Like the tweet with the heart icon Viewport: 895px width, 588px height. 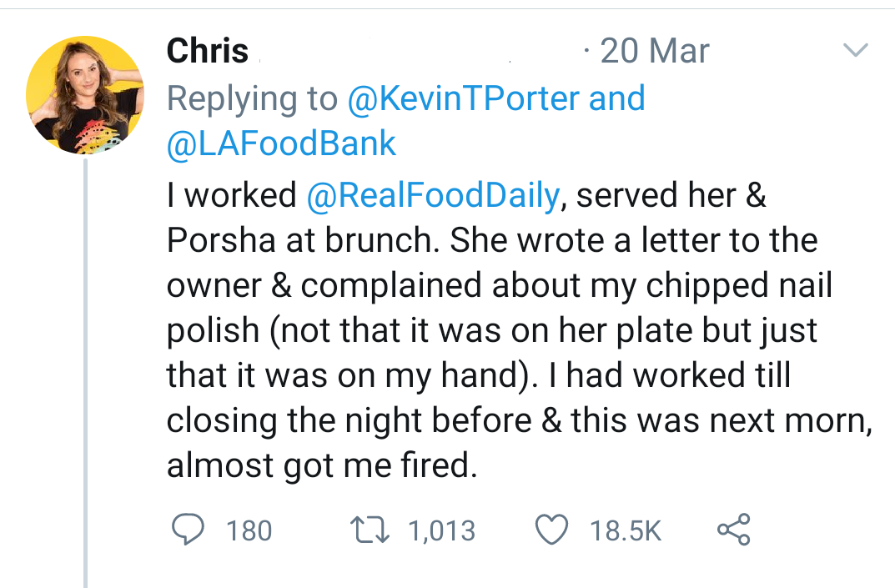[x=552, y=530]
